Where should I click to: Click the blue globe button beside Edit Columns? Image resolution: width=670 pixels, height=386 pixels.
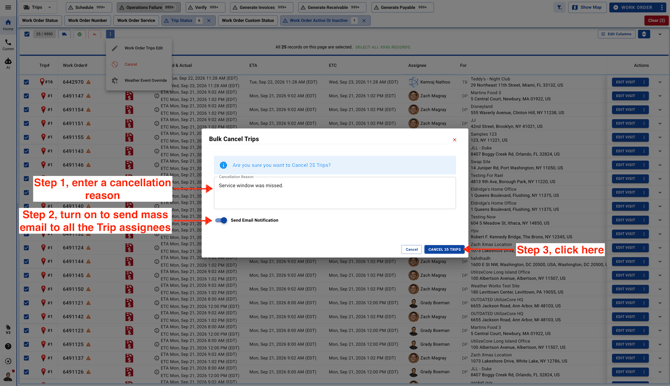[644, 34]
